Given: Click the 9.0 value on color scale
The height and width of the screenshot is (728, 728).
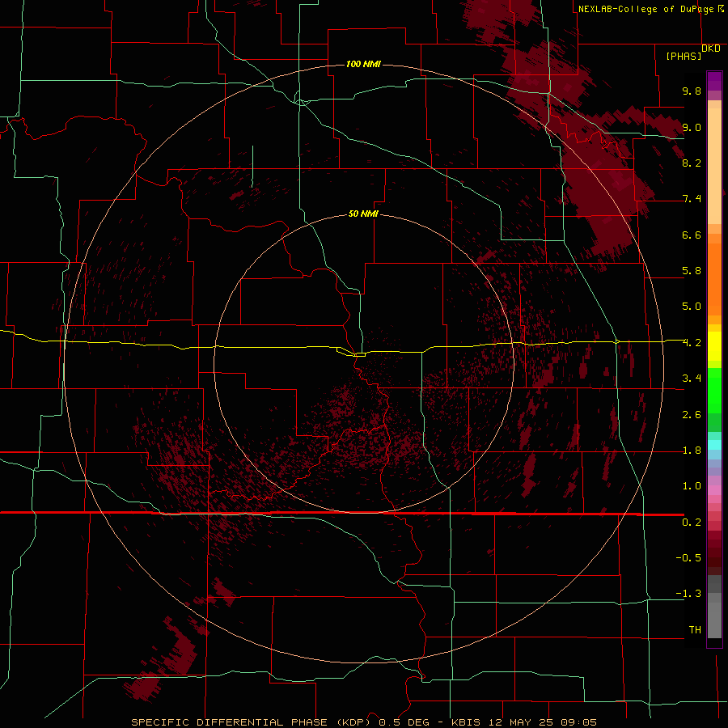Looking at the screenshot, I should point(692,127).
